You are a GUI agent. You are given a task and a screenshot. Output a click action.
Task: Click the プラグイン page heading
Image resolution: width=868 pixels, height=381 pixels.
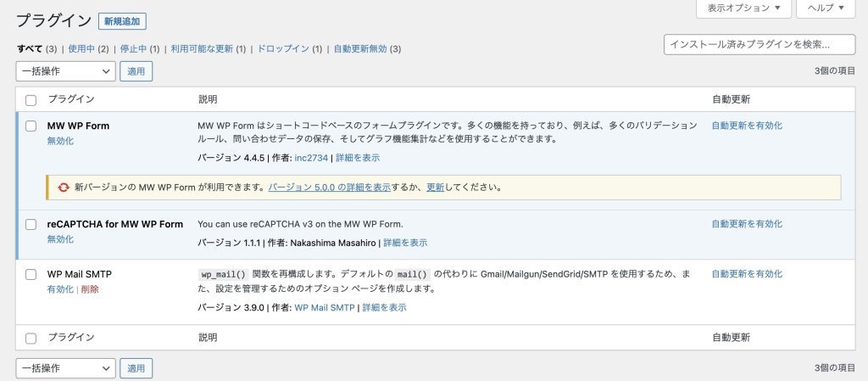53,21
